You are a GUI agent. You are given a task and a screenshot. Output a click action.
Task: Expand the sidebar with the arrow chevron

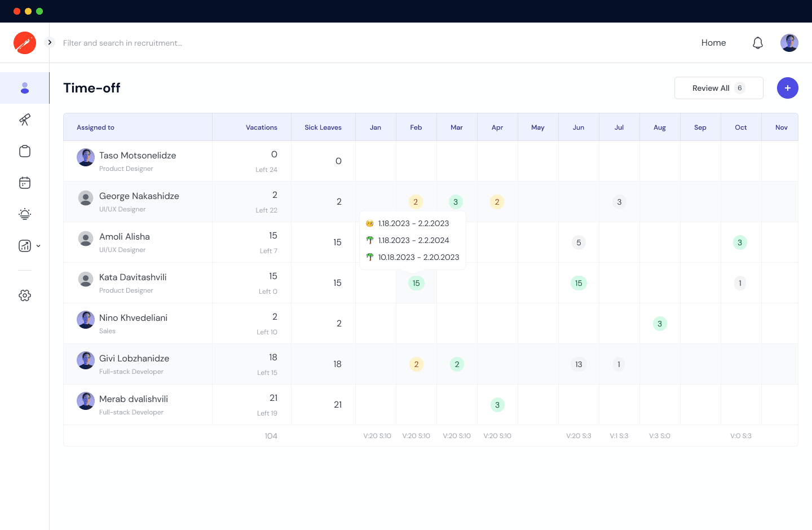(x=49, y=42)
